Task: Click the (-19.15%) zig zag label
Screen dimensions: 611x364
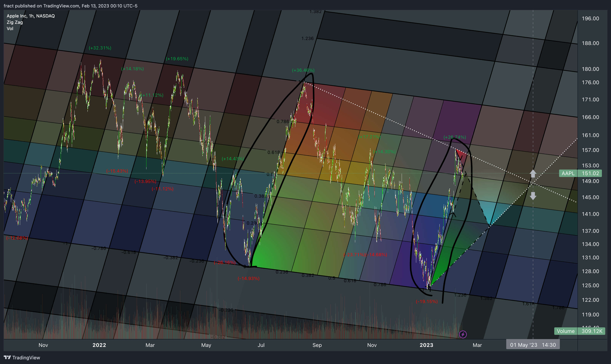Action: tap(427, 302)
